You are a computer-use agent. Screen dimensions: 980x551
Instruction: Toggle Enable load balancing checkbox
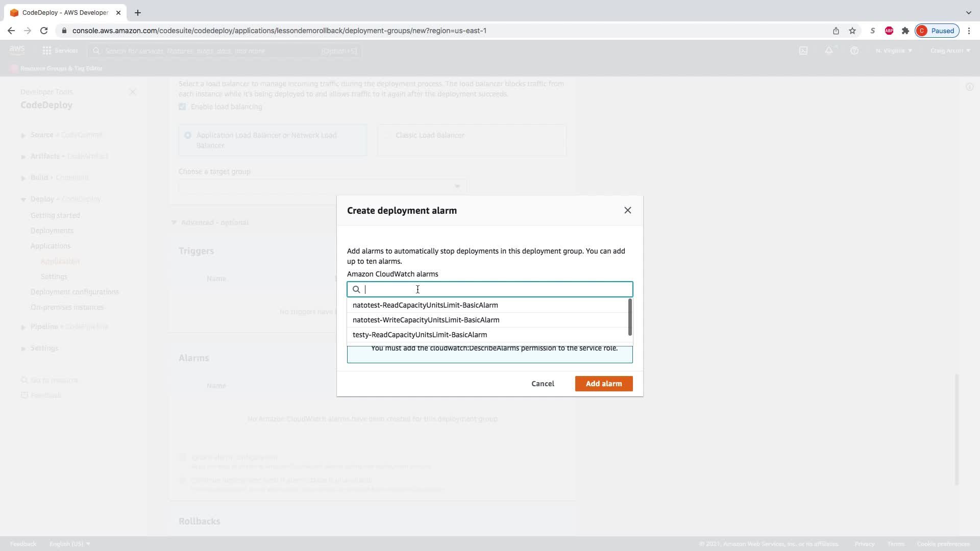click(x=182, y=107)
